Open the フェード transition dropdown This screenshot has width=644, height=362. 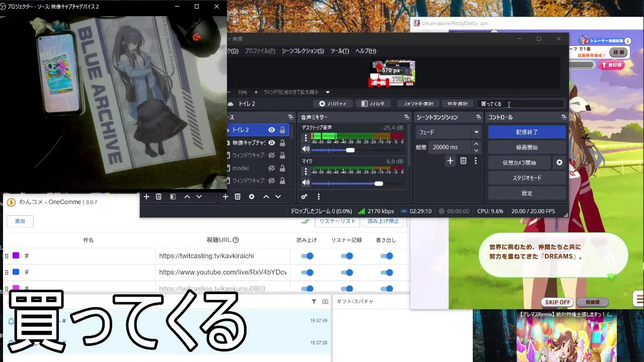[x=449, y=132]
